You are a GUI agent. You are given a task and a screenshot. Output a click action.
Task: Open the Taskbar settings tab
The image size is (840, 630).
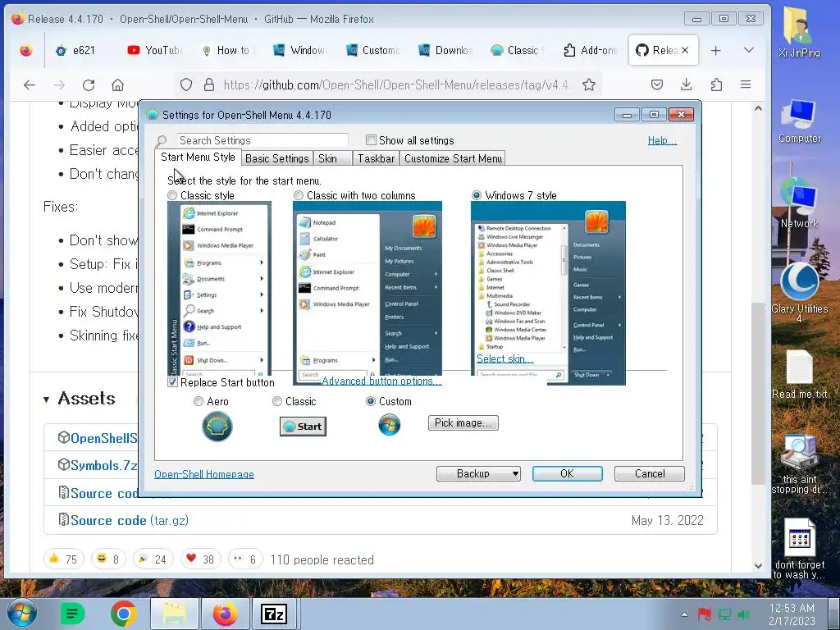click(376, 158)
